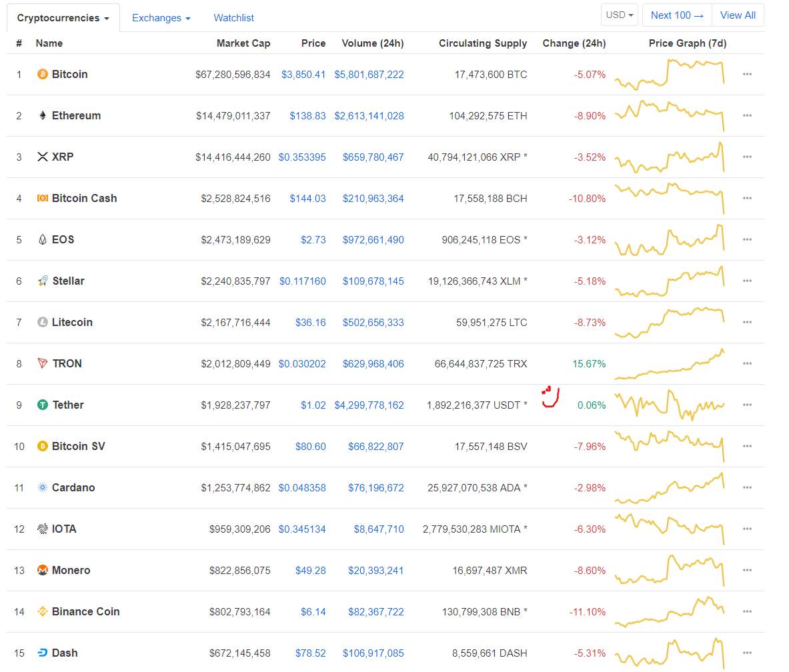This screenshot has width=789, height=672.
Task: Open the more options menu for Dash row
Action: tap(747, 653)
